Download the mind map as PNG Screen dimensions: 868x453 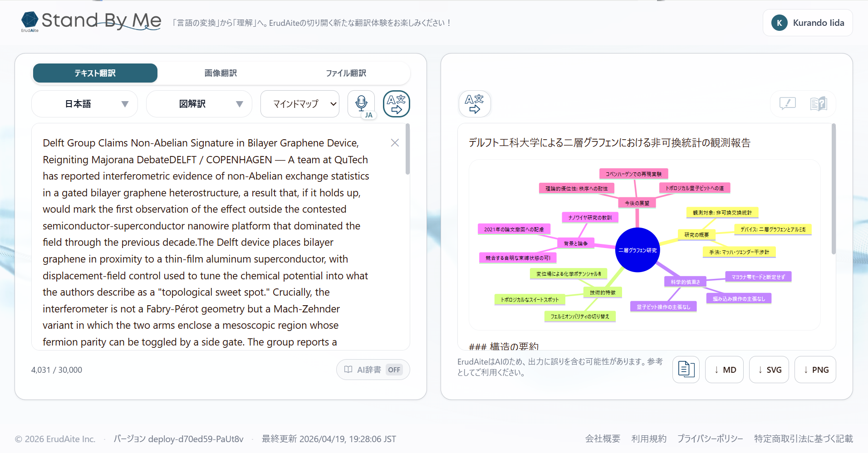tap(815, 369)
